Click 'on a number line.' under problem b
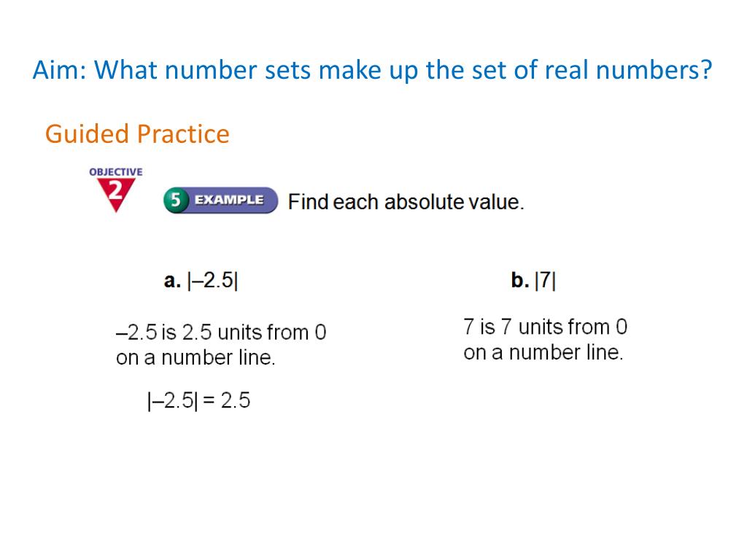747x560 pixels. click(543, 352)
